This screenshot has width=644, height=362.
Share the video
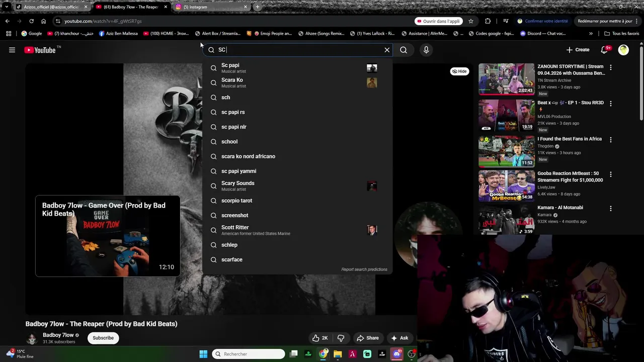(x=367, y=338)
